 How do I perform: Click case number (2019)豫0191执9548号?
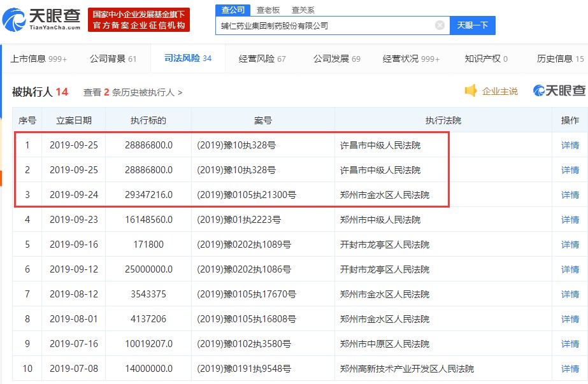tap(244, 369)
